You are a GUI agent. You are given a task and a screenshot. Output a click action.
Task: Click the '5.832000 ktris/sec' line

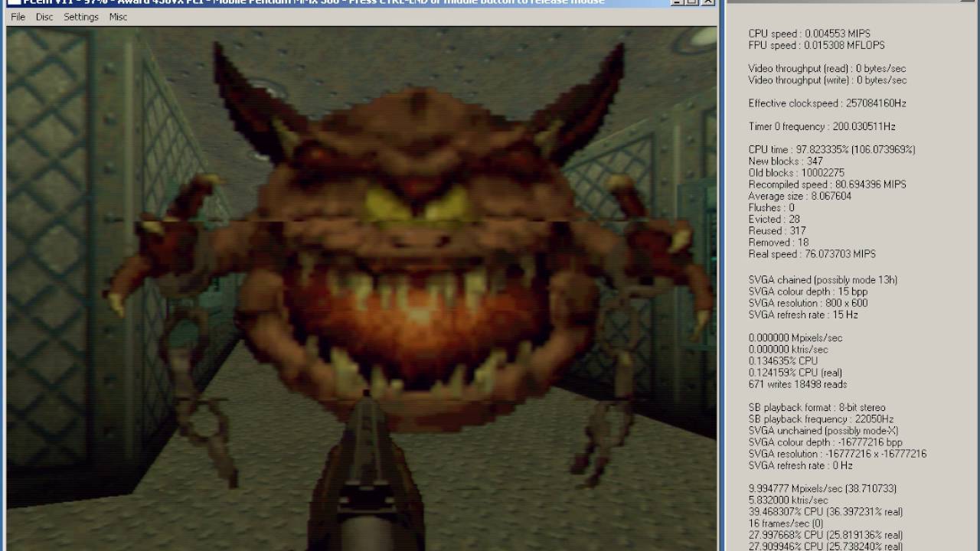click(789, 500)
